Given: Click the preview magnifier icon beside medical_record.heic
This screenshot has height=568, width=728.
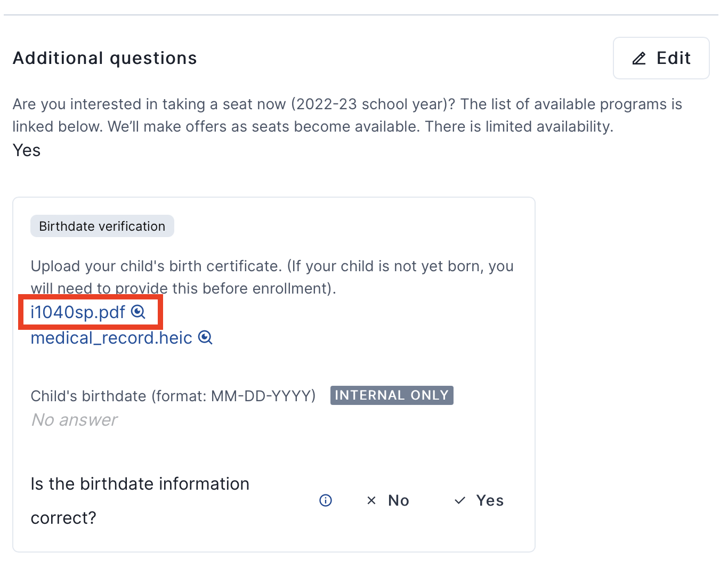Looking at the screenshot, I should tap(205, 337).
